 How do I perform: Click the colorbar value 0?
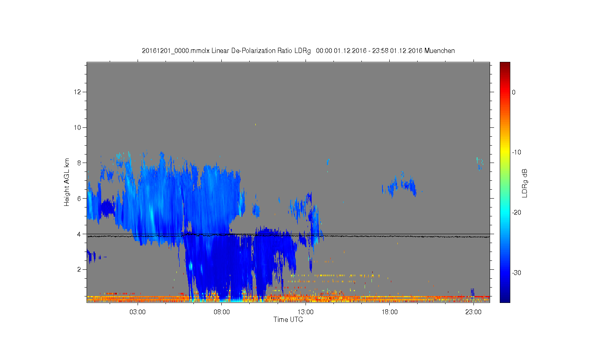pyautogui.click(x=514, y=92)
